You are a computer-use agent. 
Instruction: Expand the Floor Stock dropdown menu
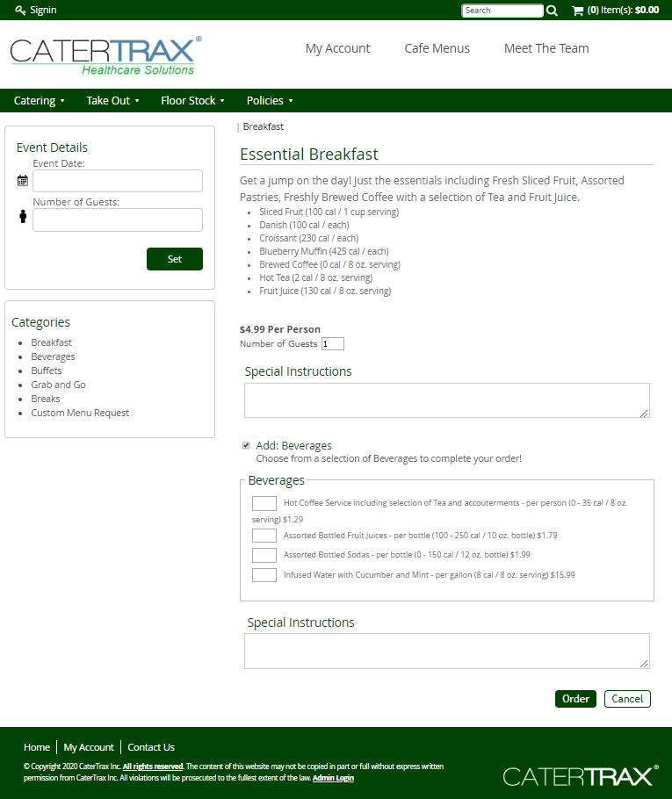pyautogui.click(x=192, y=100)
